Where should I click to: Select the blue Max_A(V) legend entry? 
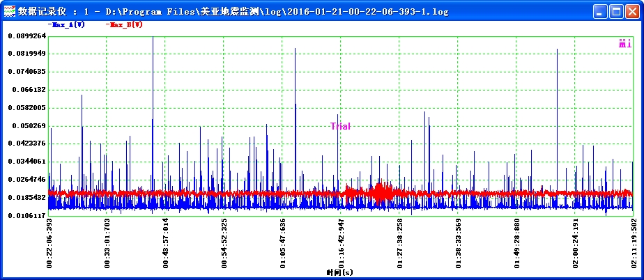pyautogui.click(x=66, y=24)
